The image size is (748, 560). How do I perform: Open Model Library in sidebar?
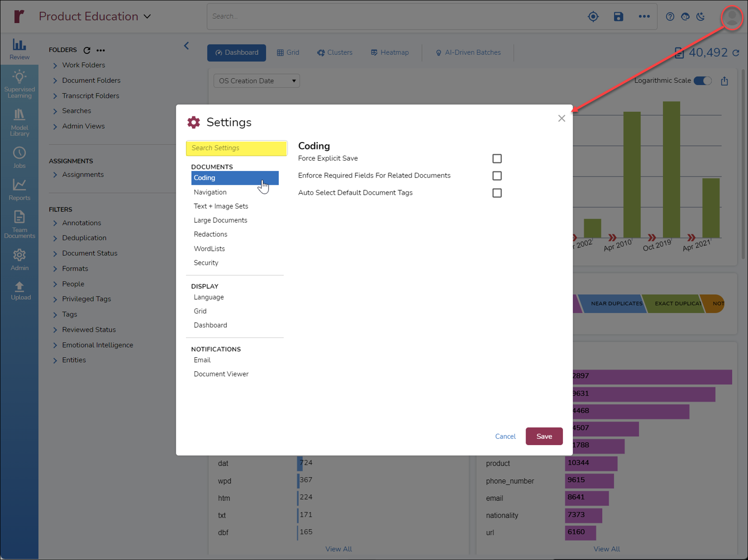[19, 122]
